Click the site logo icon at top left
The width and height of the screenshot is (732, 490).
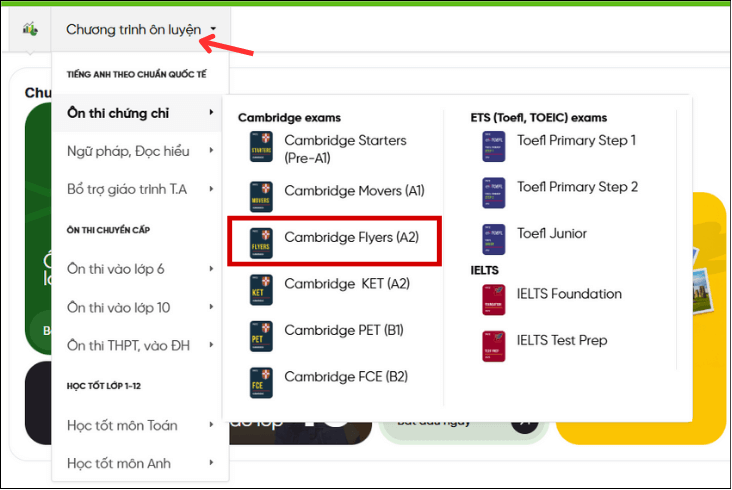point(31,29)
